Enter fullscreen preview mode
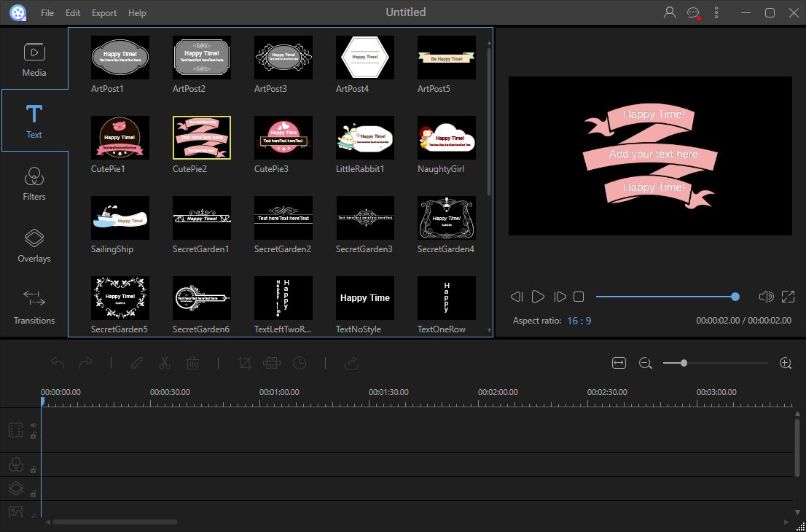The height and width of the screenshot is (532, 806). point(788,297)
